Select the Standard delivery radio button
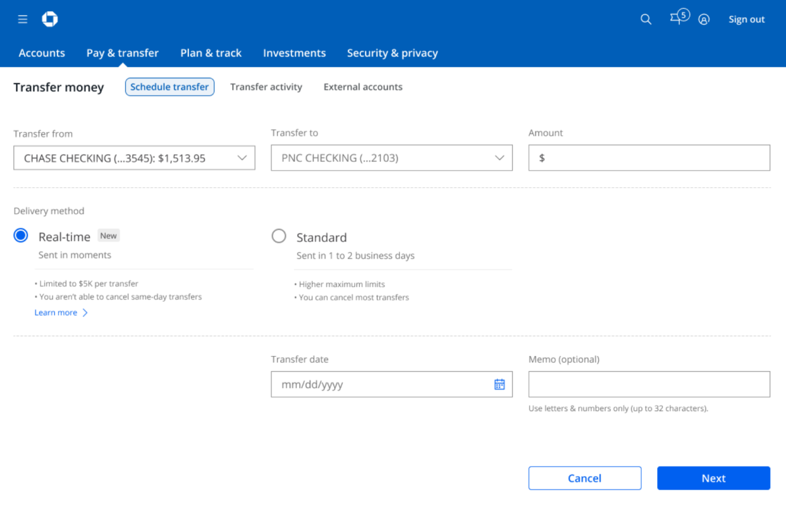 (x=279, y=236)
